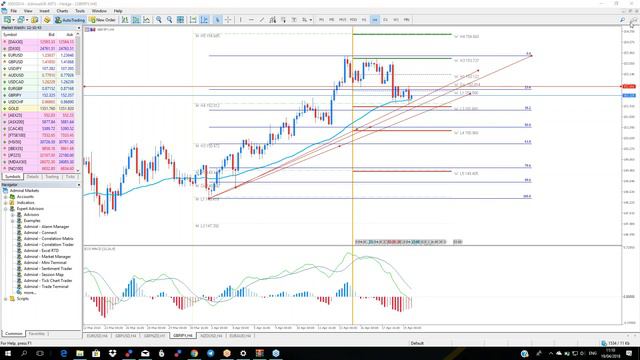Set timeframe to MN
This screenshot has width=640, height=360.
pyautogui.click(x=407, y=20)
